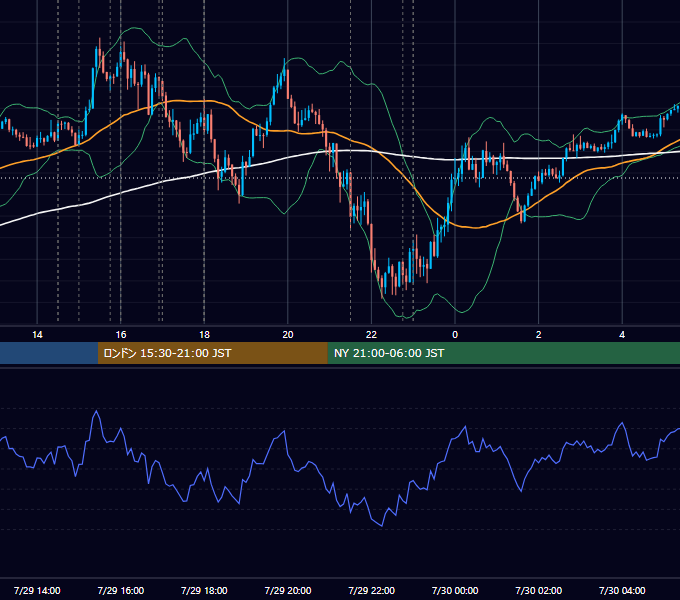680x600 pixels.
Task: Click the hour label 0 on chart axis
Action: coord(455,335)
